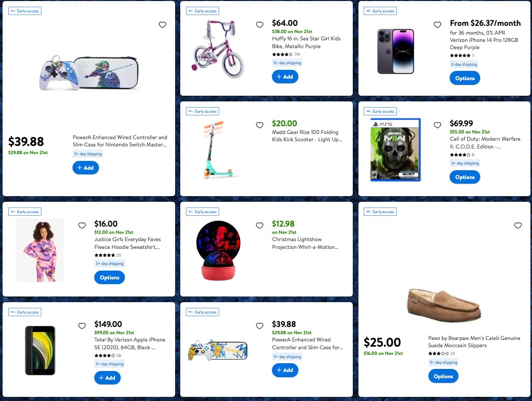The image size is (532, 401).
Task: Open Options for iPhone 14 Pro
Action: point(465,78)
